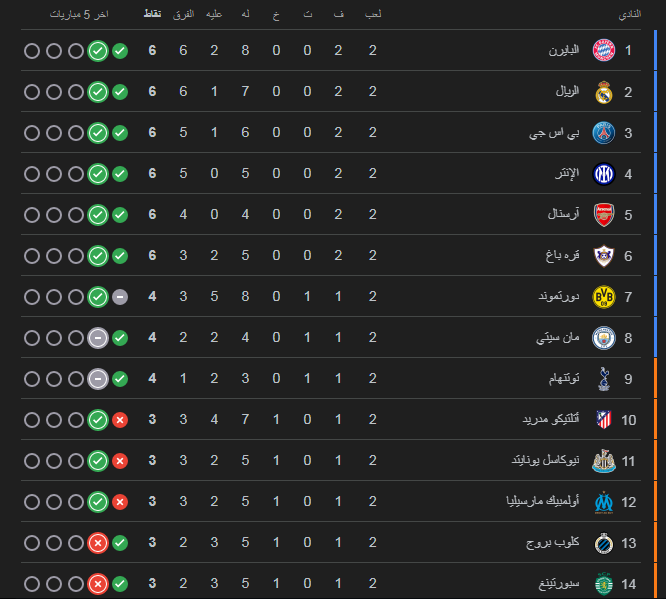Click the النادي column header
This screenshot has width=666, height=599.
click(x=631, y=15)
